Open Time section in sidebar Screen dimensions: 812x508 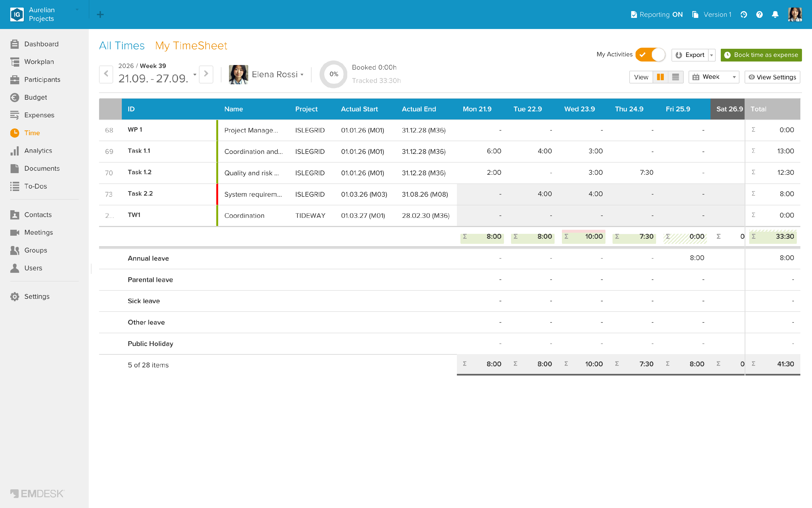[25, 133]
